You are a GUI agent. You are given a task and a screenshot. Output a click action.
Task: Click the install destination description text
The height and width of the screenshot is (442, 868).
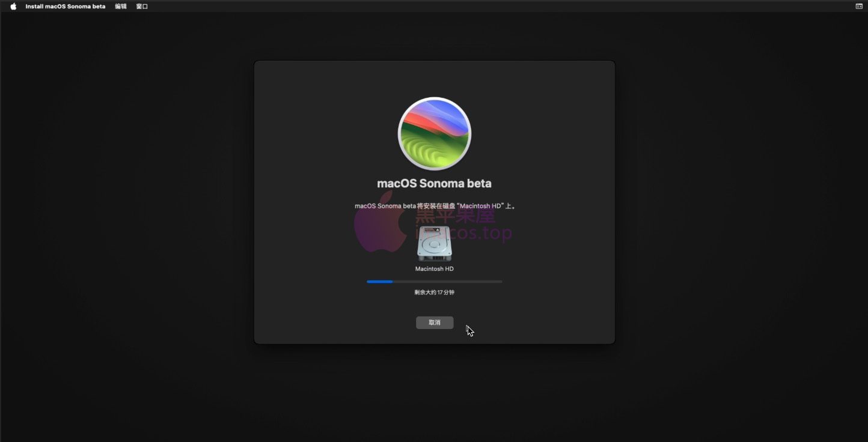(435, 206)
